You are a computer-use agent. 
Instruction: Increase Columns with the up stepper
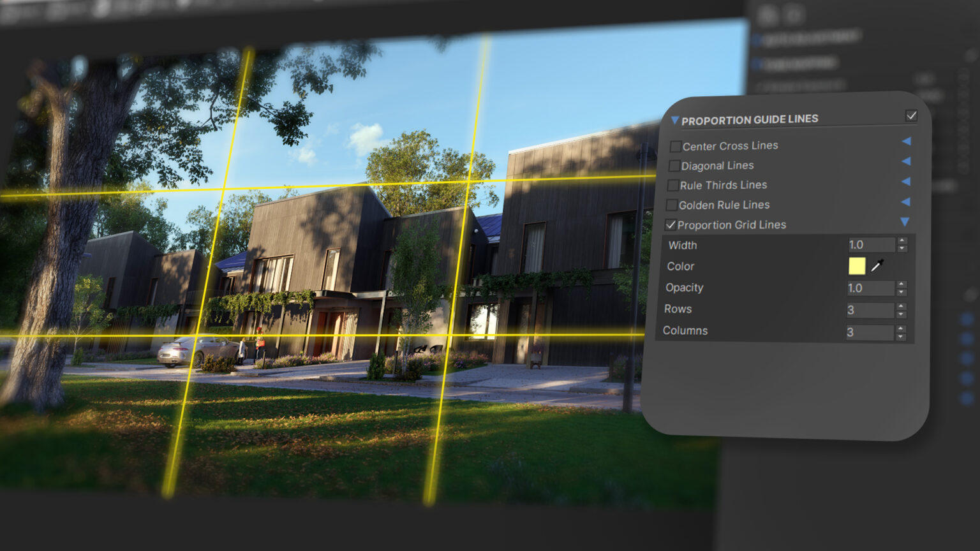pos(900,328)
